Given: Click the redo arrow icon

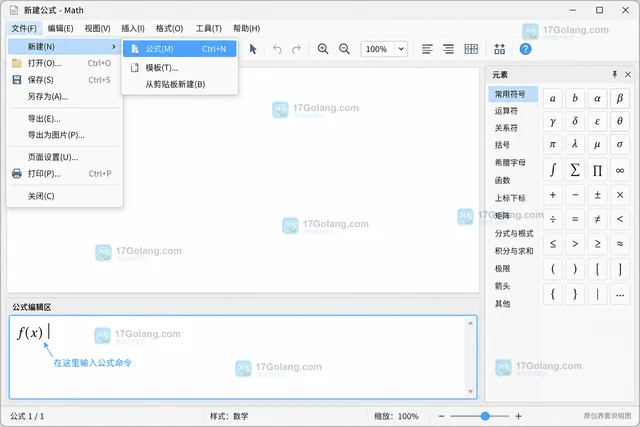Looking at the screenshot, I should point(296,49).
